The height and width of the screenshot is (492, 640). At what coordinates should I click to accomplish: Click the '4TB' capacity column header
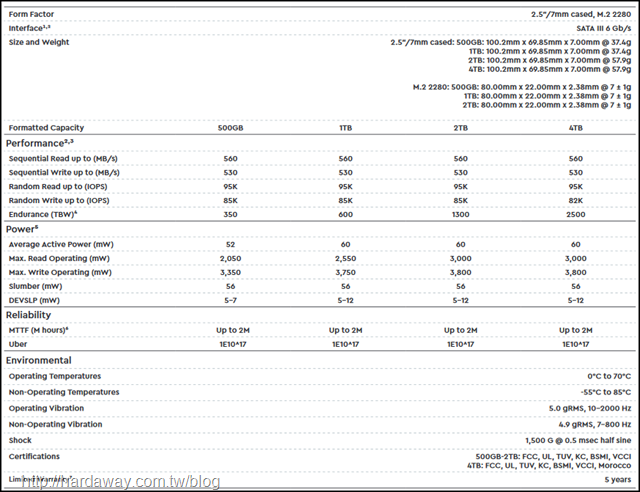click(x=576, y=127)
